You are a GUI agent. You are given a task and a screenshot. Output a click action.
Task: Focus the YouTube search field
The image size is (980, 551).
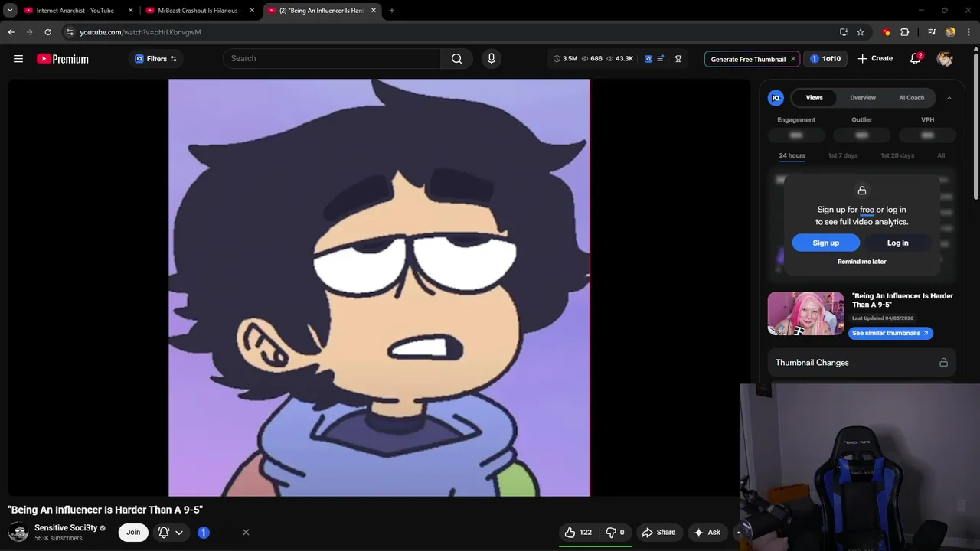coord(332,59)
